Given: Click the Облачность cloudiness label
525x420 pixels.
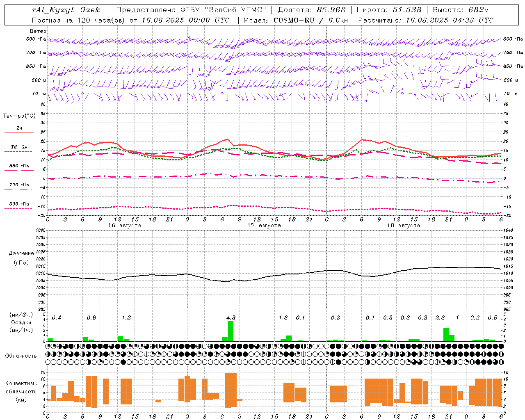Looking at the screenshot, I should [21, 356].
